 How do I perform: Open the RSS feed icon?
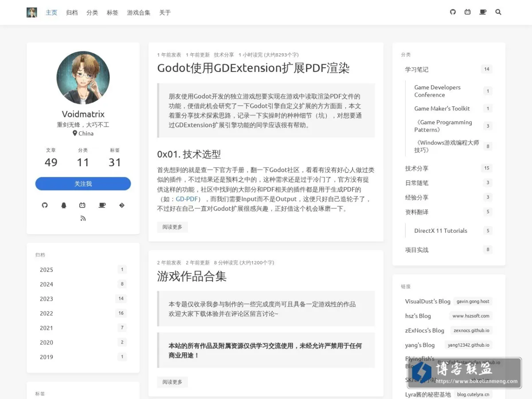coord(83,218)
